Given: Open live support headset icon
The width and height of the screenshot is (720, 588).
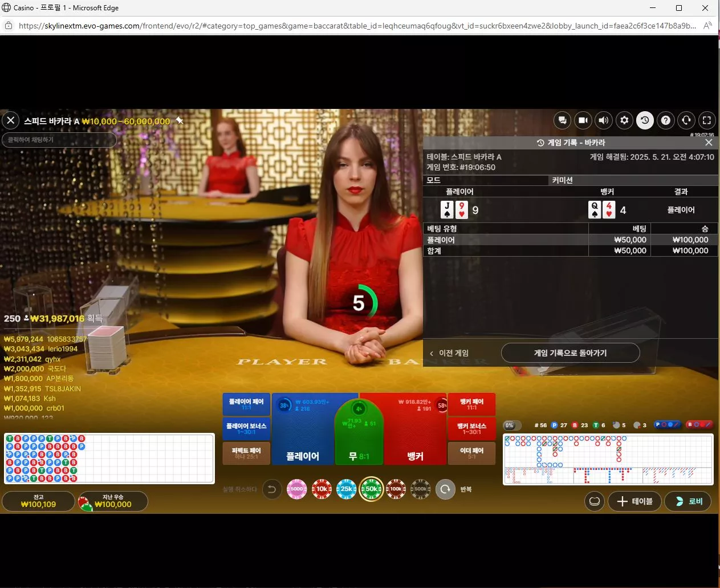Looking at the screenshot, I should tap(686, 120).
